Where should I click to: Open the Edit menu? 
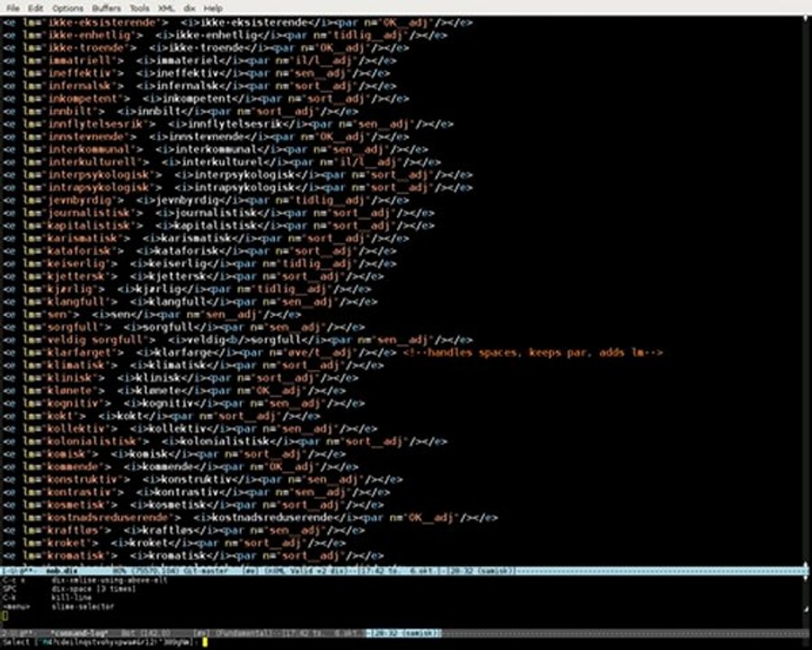[35, 8]
